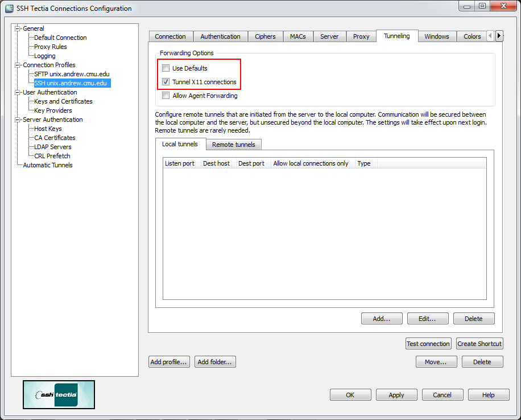Image resolution: width=521 pixels, height=420 pixels.
Task: Click Delete below the tunnels list
Action: coord(473,319)
